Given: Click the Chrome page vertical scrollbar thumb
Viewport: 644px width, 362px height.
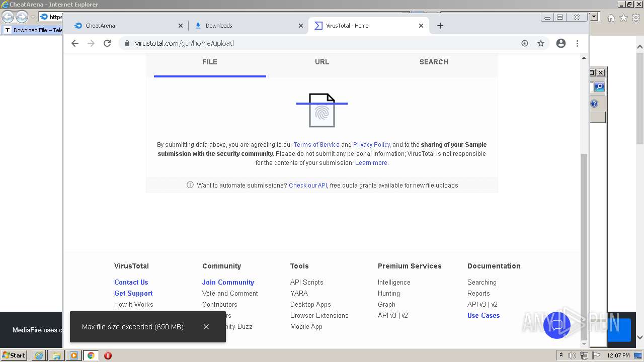Looking at the screenshot, I should pos(584,246).
